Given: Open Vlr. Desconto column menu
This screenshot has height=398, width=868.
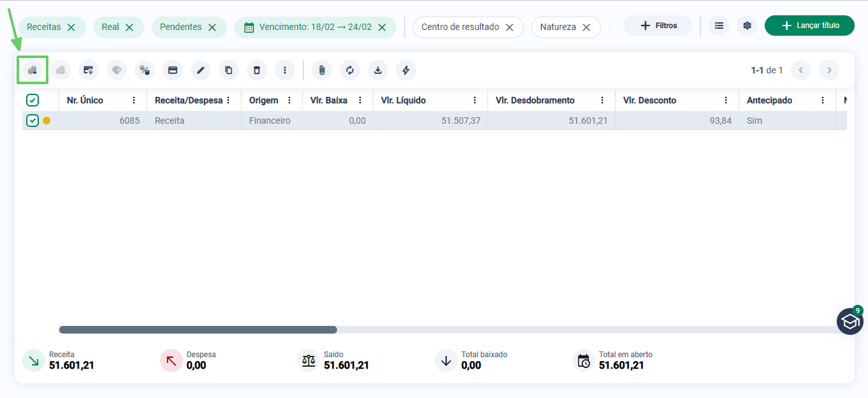Looking at the screenshot, I should (726, 100).
